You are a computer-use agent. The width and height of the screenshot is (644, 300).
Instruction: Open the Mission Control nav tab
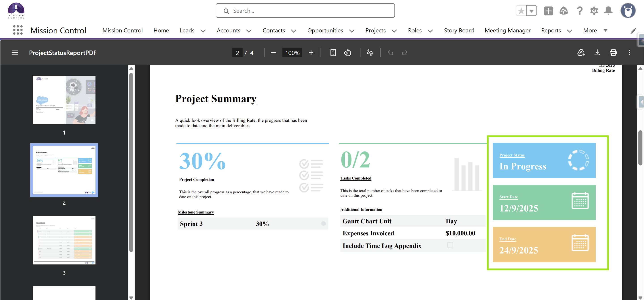(x=123, y=30)
